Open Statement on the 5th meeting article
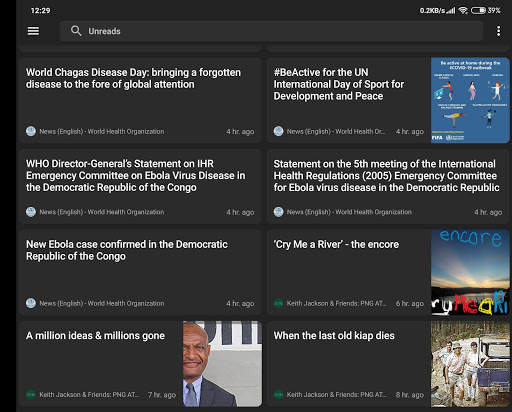Viewport: 512px width, 412px height. point(388,187)
